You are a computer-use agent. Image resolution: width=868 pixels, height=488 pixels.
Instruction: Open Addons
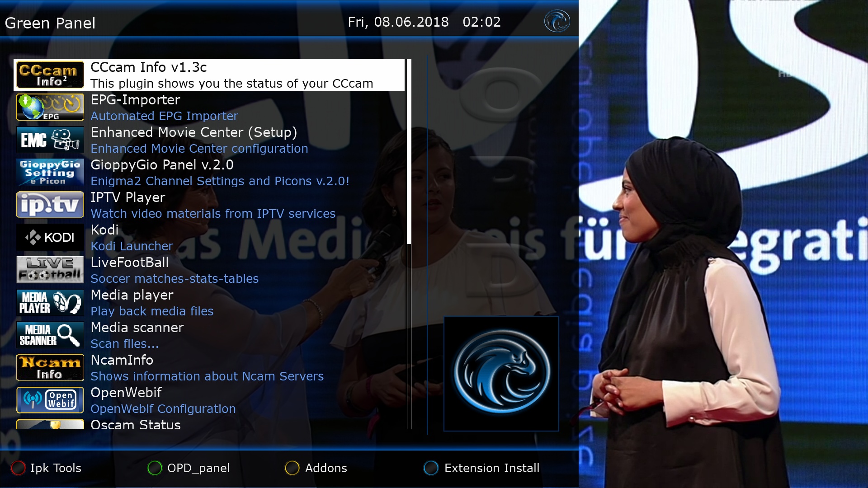pos(326,468)
